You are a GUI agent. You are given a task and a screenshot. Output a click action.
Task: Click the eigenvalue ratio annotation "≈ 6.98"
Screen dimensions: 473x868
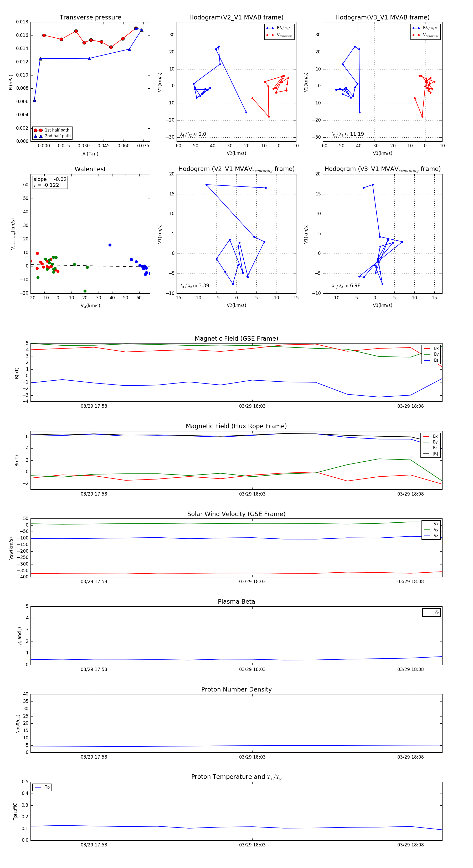pyautogui.click(x=346, y=286)
